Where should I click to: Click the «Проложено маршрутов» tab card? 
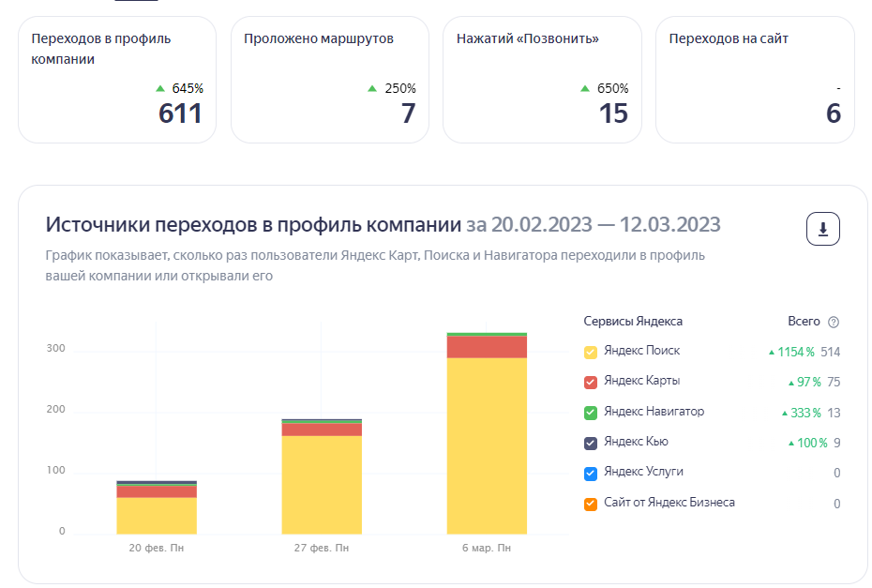[x=329, y=75]
